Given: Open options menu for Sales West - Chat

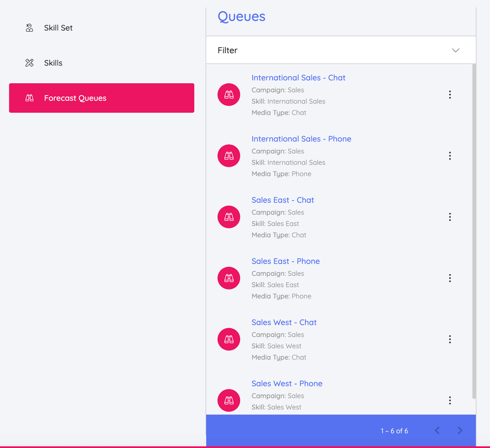Looking at the screenshot, I should [x=450, y=339].
